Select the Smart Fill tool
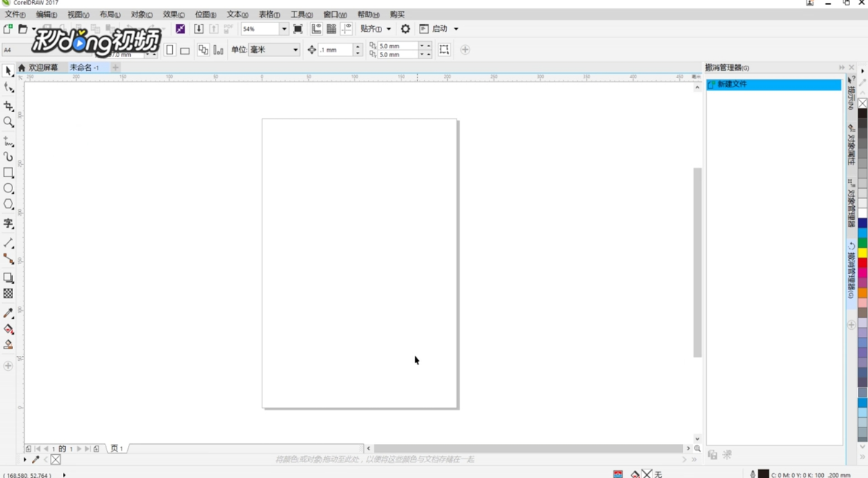This screenshot has height=478, width=868. (x=8, y=345)
